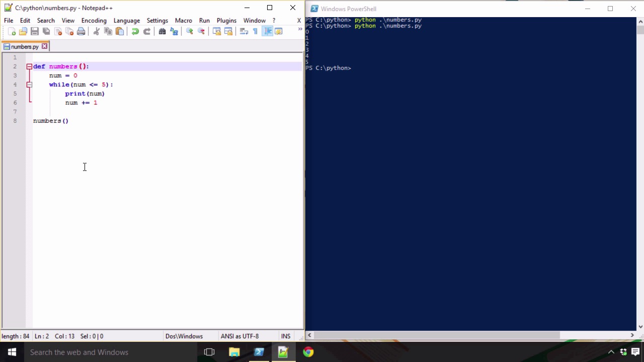This screenshot has width=644, height=362.
Task: Open Task View on the taskbar
Action: (x=209, y=352)
